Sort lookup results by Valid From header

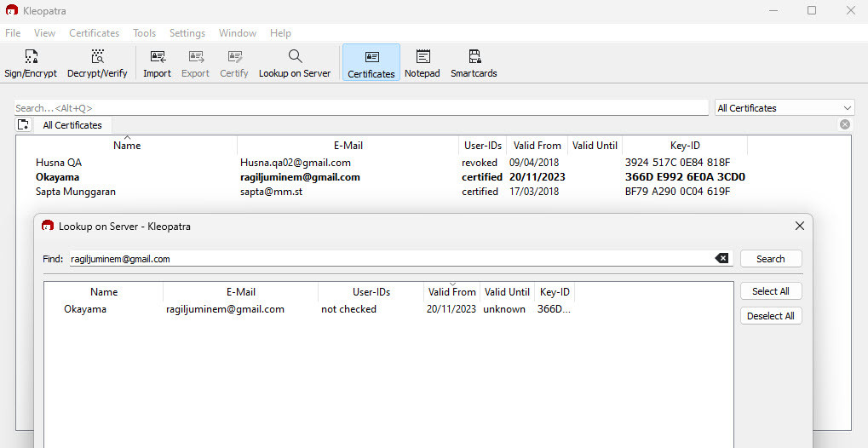tap(451, 292)
